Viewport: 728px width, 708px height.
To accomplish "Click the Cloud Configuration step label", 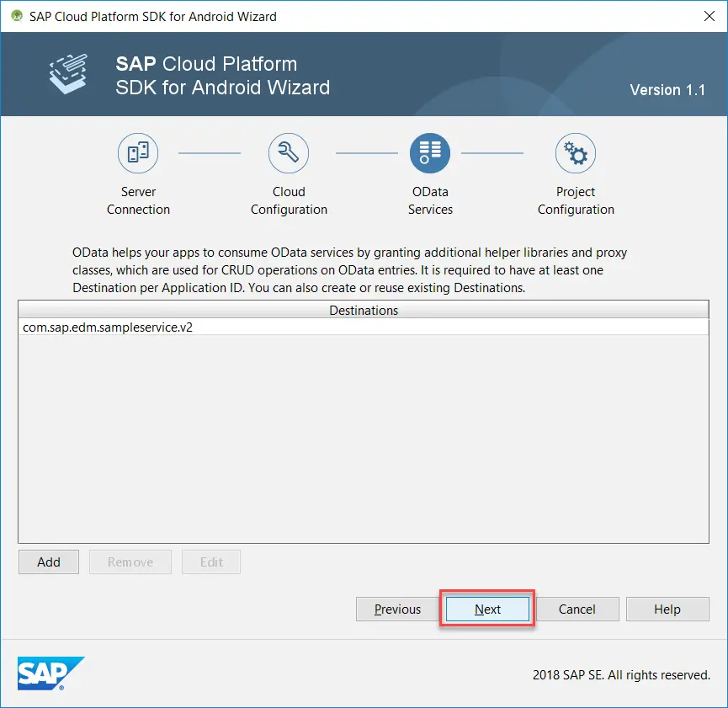I will 289,200.
